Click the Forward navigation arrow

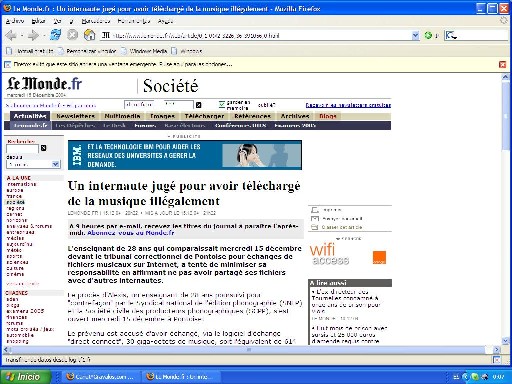[33, 35]
